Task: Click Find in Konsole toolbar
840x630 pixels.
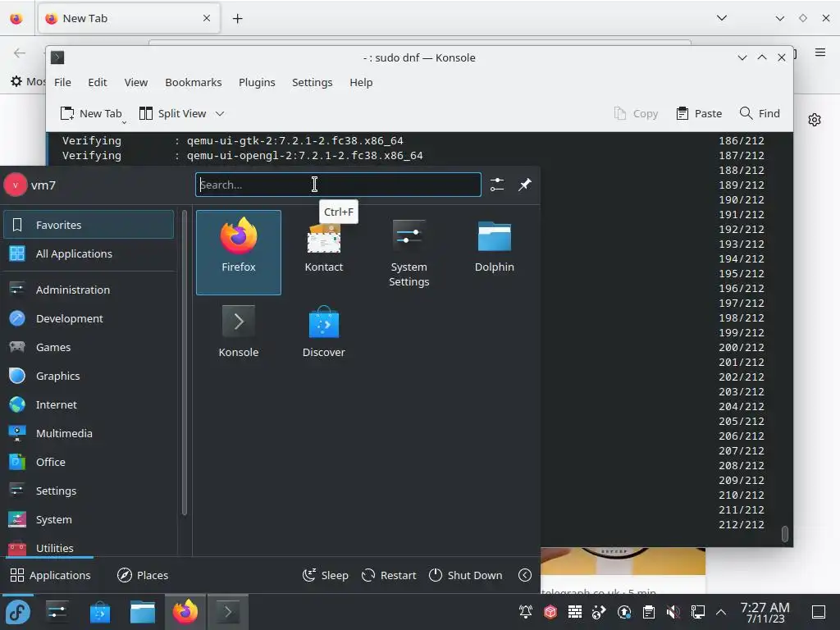Action: coord(760,113)
